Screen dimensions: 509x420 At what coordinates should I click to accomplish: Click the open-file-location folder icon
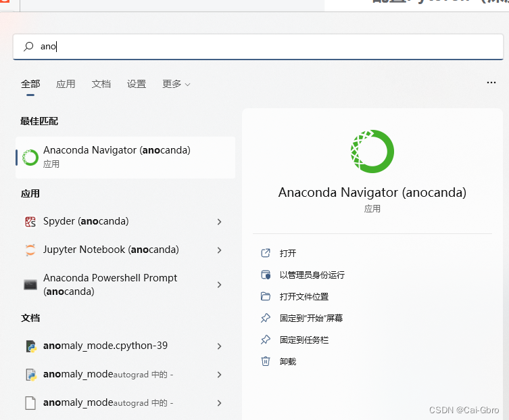(x=266, y=296)
